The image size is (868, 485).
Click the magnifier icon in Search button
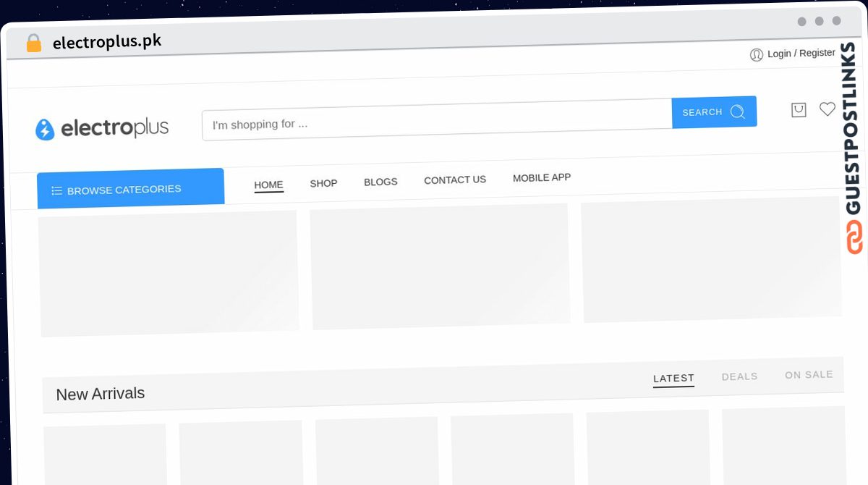coord(737,111)
